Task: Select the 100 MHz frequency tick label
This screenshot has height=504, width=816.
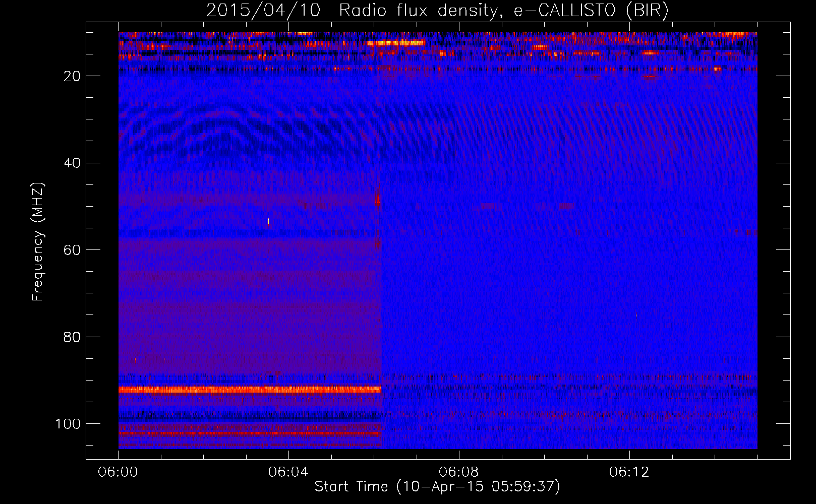Action: (68, 424)
